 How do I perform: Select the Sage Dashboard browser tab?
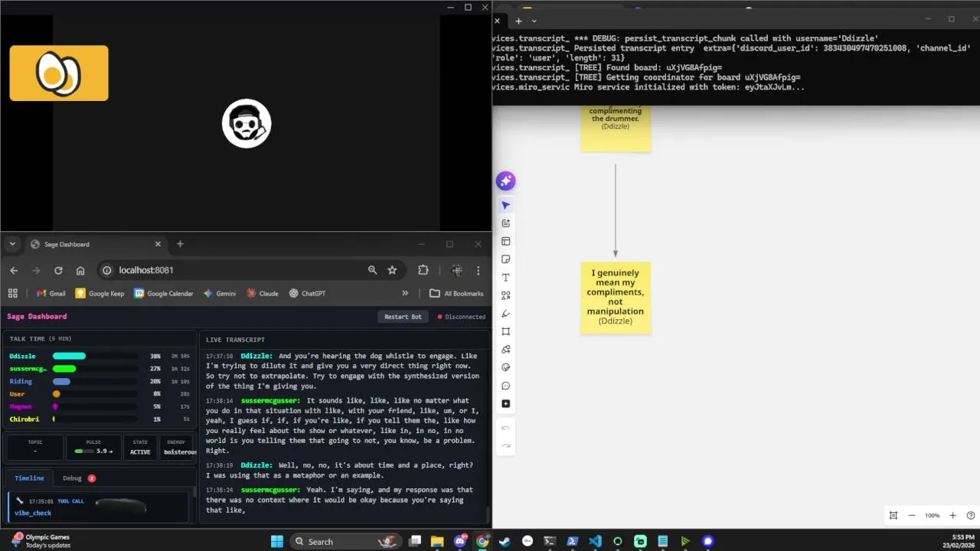click(x=96, y=244)
